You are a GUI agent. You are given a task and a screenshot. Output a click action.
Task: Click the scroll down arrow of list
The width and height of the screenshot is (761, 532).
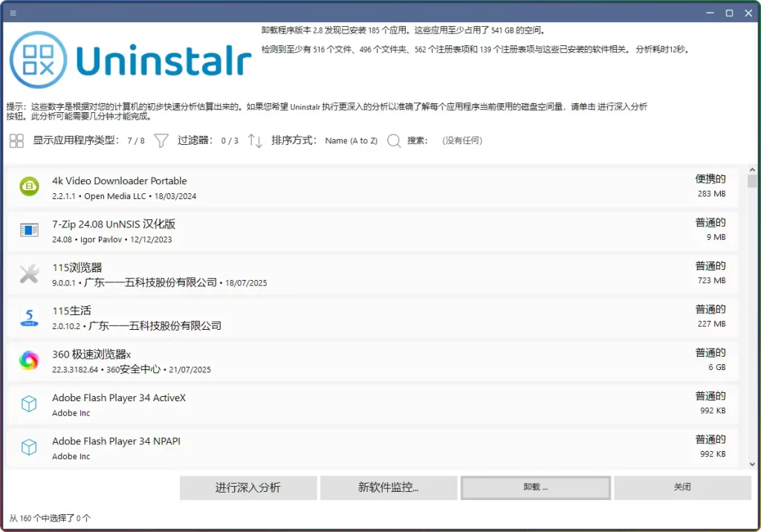point(752,464)
